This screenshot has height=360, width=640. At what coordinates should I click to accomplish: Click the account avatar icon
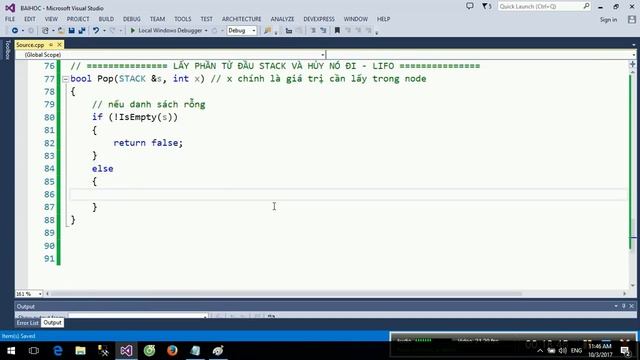click(x=632, y=20)
